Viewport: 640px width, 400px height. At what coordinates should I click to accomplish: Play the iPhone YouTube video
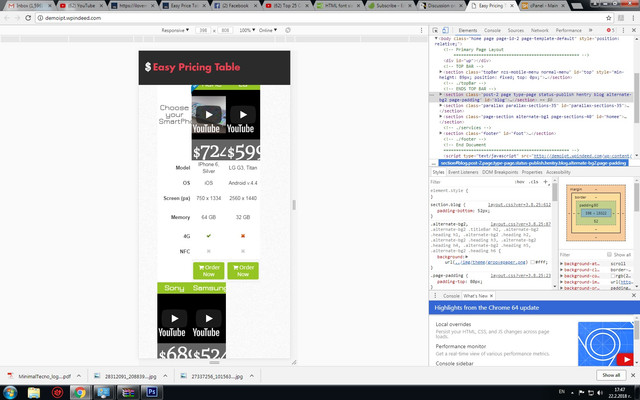209,115
